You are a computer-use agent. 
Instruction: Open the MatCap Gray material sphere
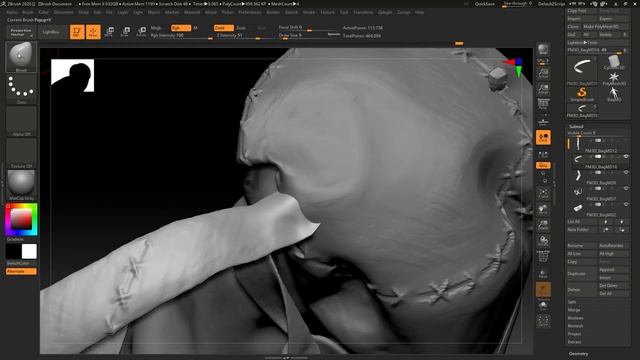(21, 185)
